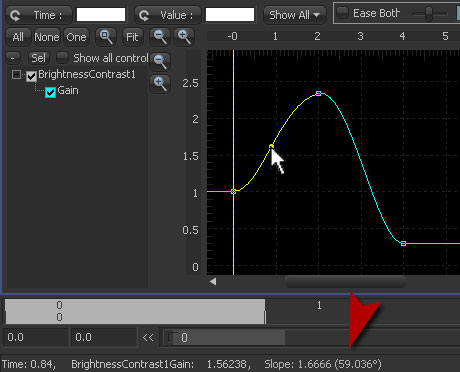The width and height of the screenshot is (460, 372).
Task: Click the Fit button
Action: 132,37
